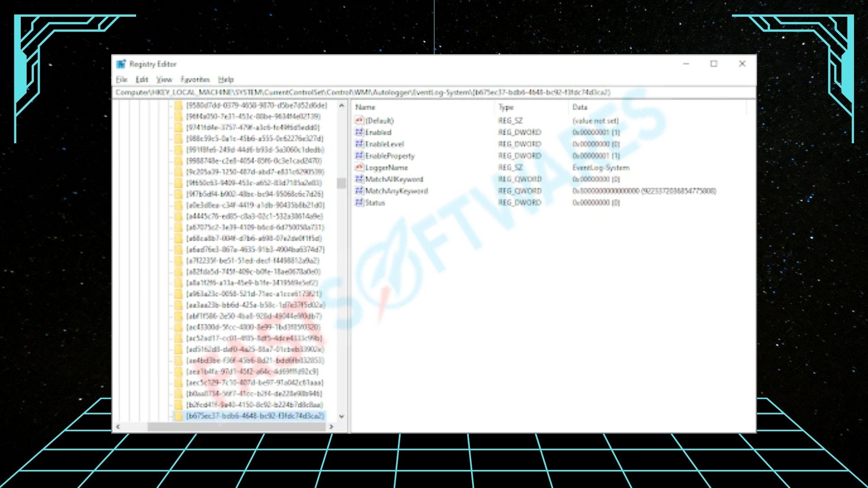
Task: Select tree key {a82fda5d-745f-...}
Action: coord(254,272)
